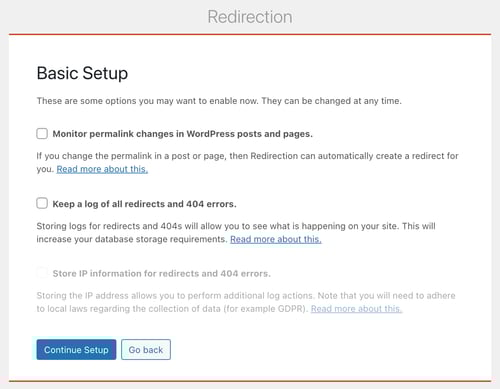Click the Continue Setup button
This screenshot has width=500, height=389.
(x=76, y=350)
